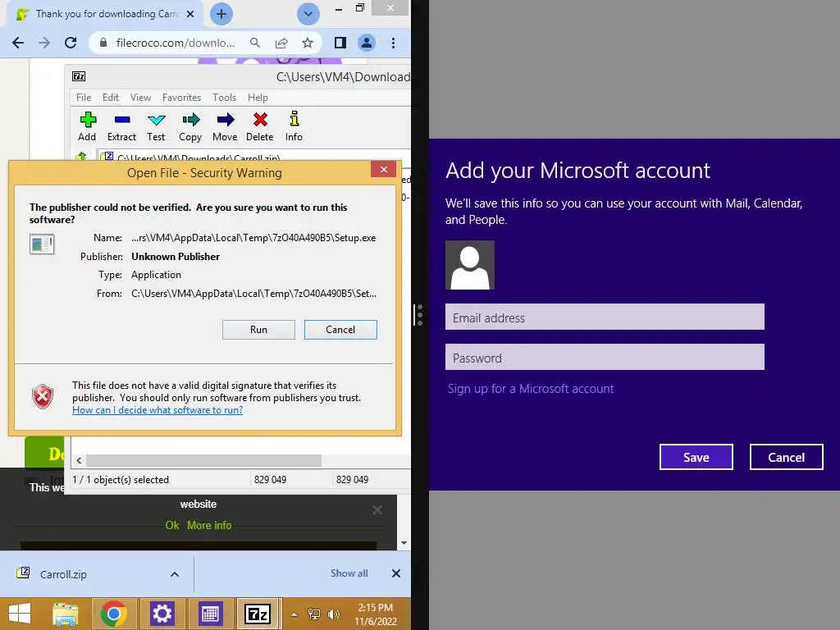This screenshot has height=630, width=840.
Task: Expand Carroll.zip download options chevron
Action: pos(175,574)
